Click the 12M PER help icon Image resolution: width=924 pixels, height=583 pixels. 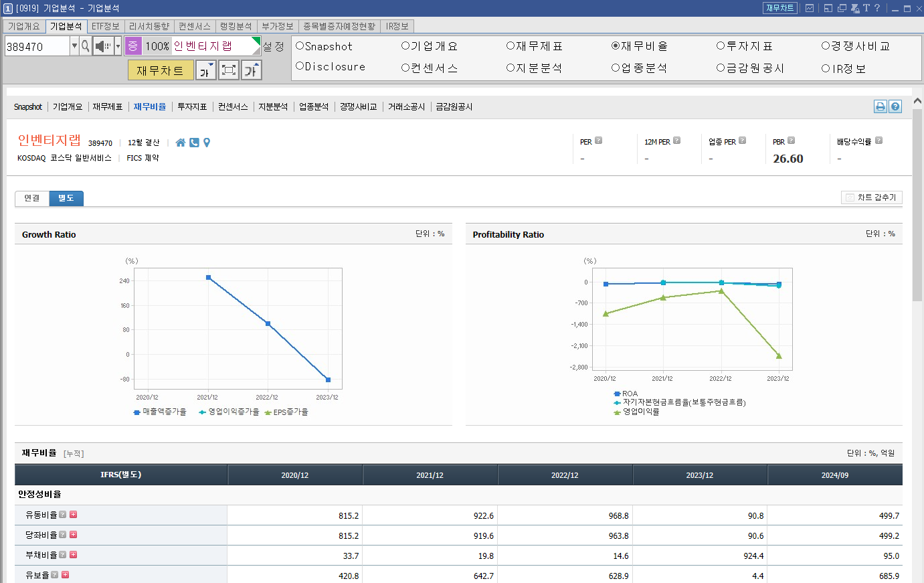pyautogui.click(x=676, y=141)
